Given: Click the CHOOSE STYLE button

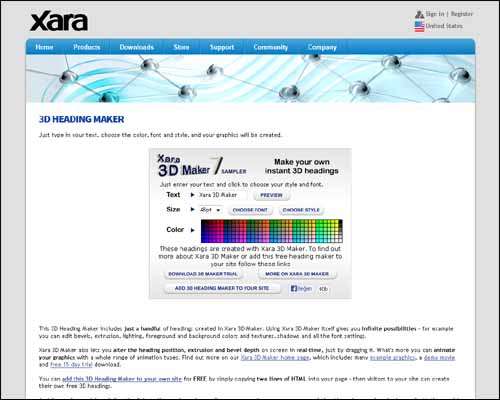Looking at the screenshot, I should 301,210.
